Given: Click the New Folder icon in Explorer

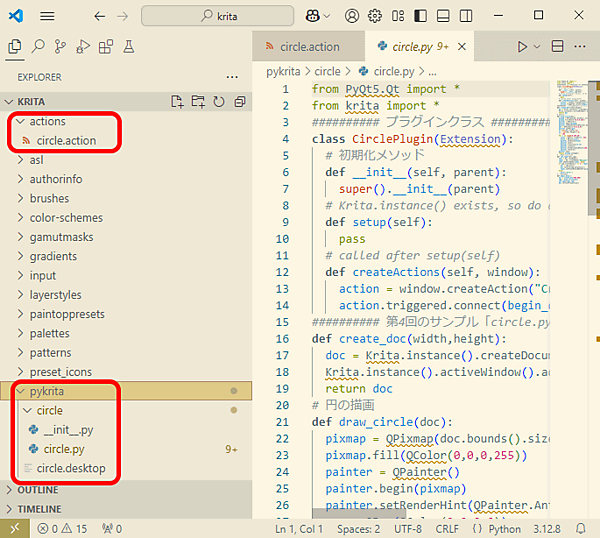Looking at the screenshot, I should 197,102.
